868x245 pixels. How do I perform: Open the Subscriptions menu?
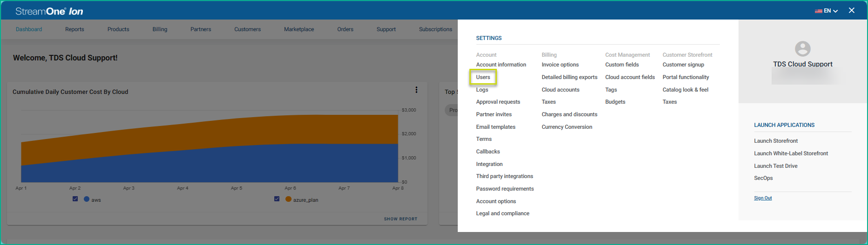pyautogui.click(x=435, y=29)
